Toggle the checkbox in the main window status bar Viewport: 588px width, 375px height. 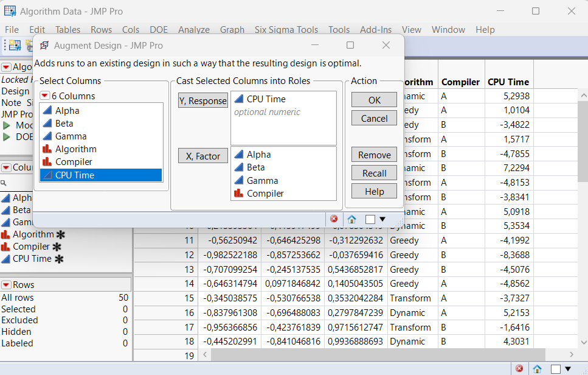coord(556,369)
